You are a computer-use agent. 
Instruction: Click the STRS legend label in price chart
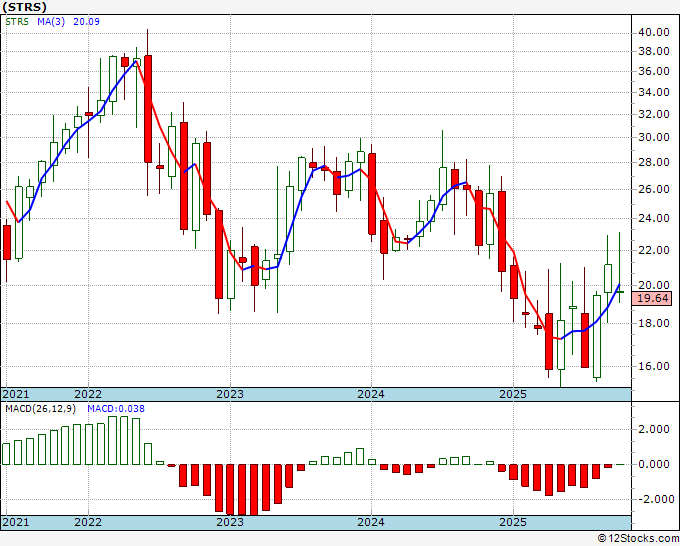pyautogui.click(x=17, y=21)
